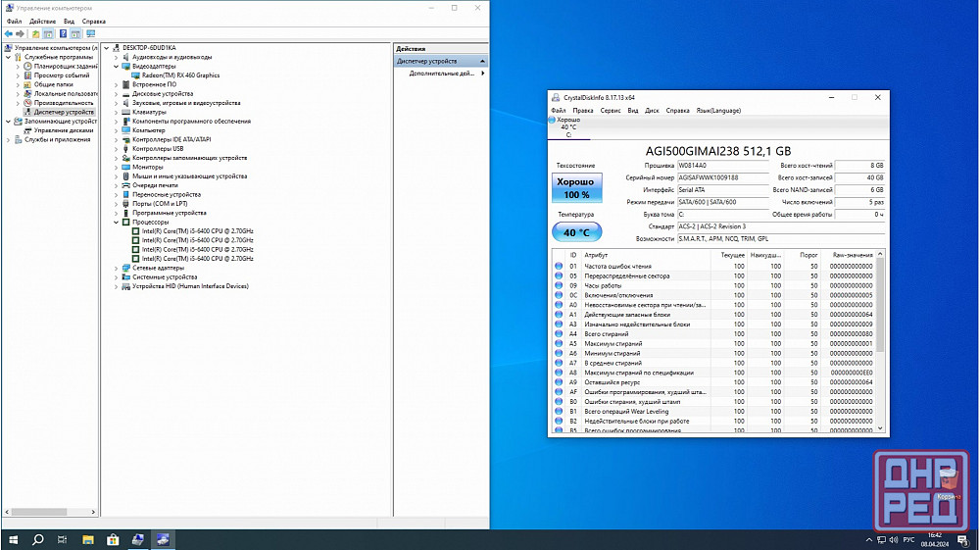980x550 pixels.
Task: Select the Radeon RX 460 Graphics device
Action: point(180,75)
